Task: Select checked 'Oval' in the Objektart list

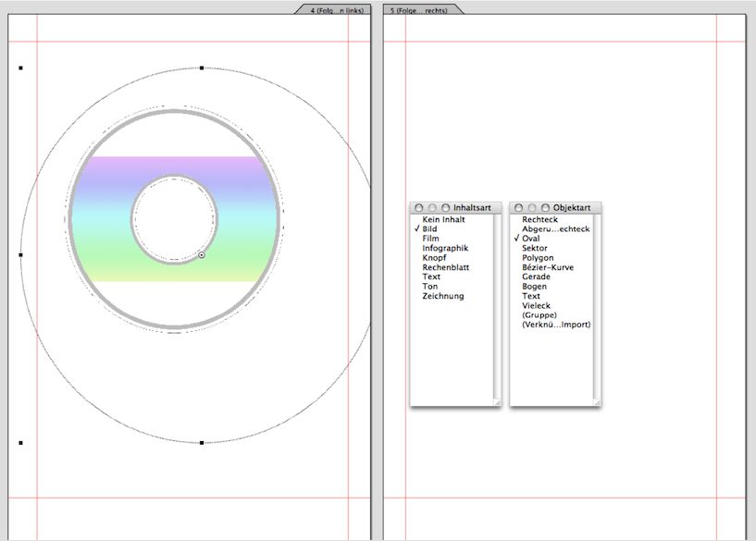Action: click(x=530, y=239)
